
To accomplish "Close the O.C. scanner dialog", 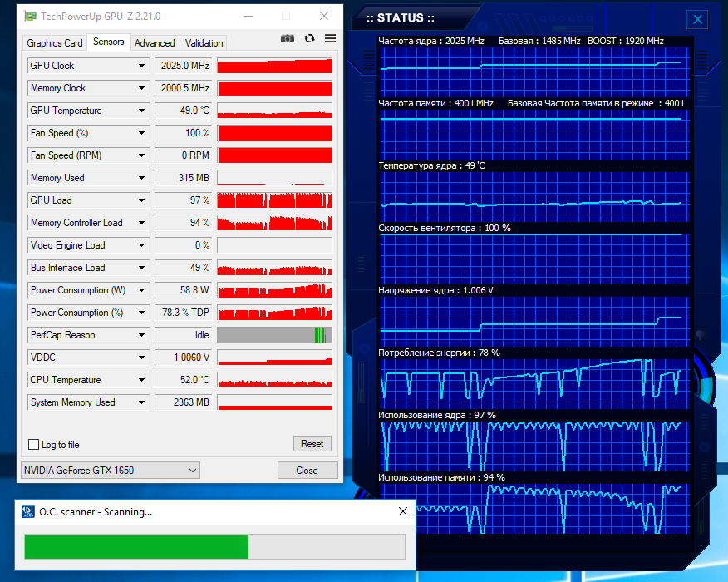I will click(403, 511).
